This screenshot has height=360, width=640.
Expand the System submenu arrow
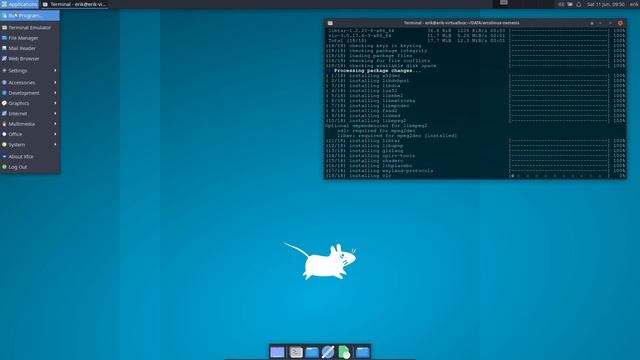tap(55, 144)
